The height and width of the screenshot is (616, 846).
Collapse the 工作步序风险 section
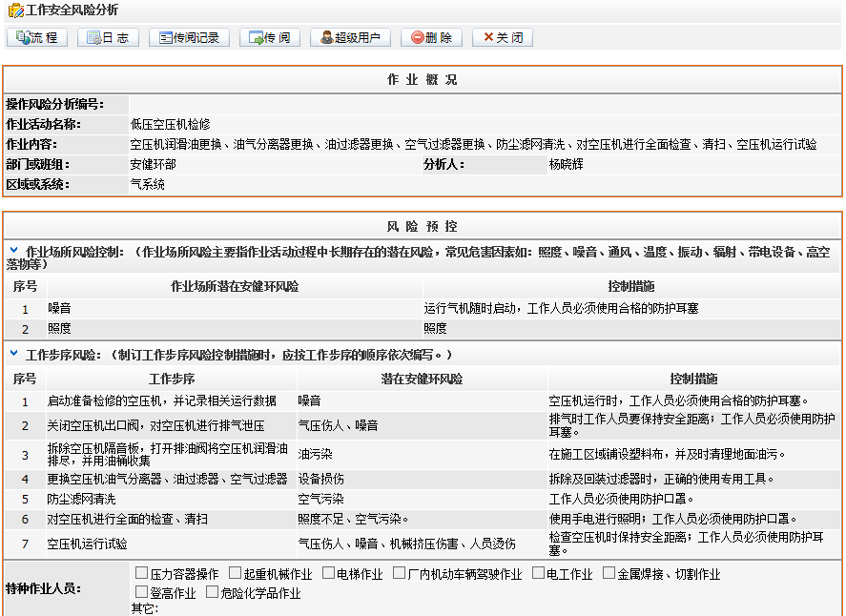coord(13,354)
